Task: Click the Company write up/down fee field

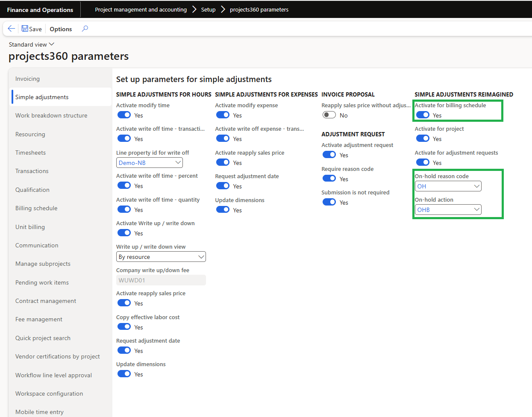Action: 161,280
